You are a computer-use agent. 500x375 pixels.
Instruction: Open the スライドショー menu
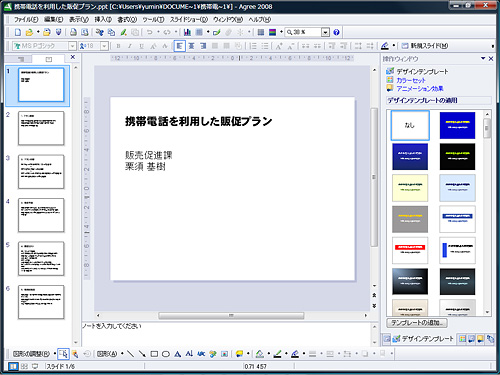189,20
